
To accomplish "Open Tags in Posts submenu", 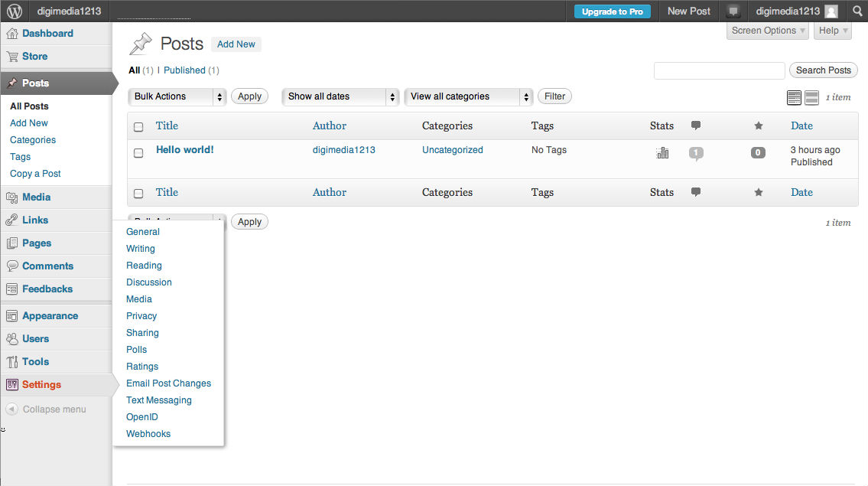I will (x=20, y=157).
